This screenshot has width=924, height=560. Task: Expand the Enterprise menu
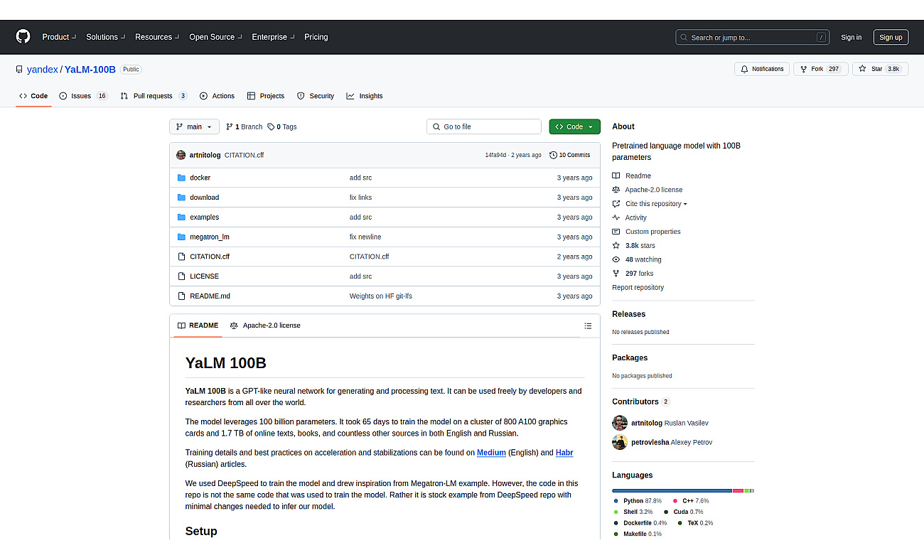point(273,37)
